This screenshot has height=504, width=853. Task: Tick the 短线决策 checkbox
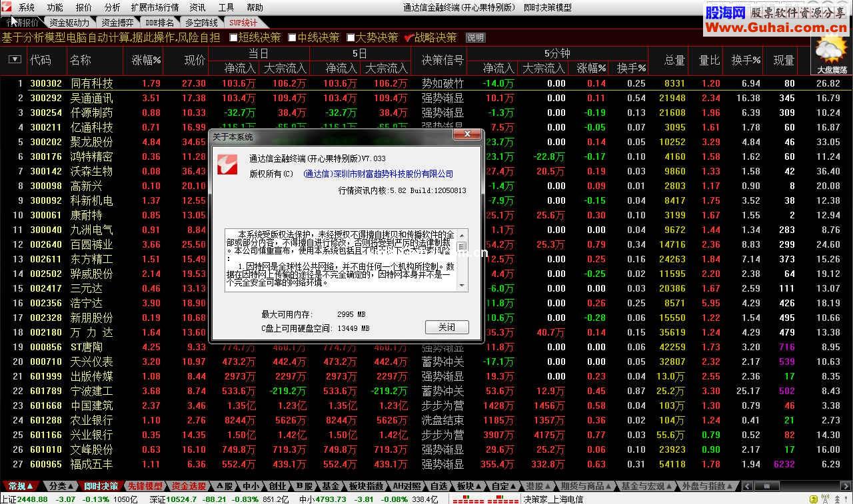coord(233,38)
